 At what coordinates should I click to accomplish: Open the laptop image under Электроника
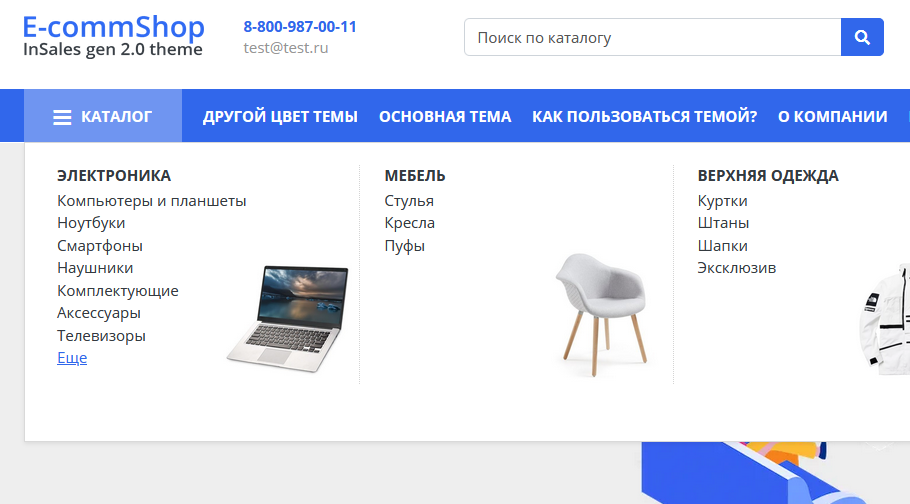click(x=288, y=318)
